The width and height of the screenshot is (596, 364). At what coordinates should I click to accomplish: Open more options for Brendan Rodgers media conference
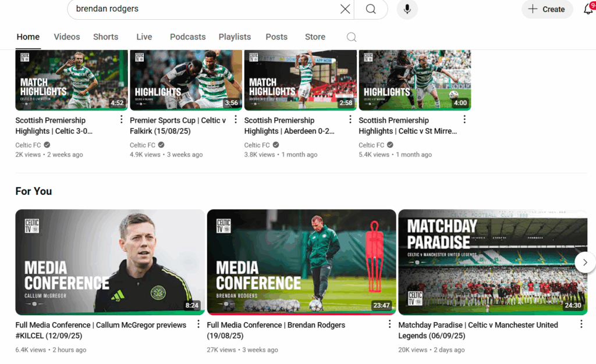point(389,324)
